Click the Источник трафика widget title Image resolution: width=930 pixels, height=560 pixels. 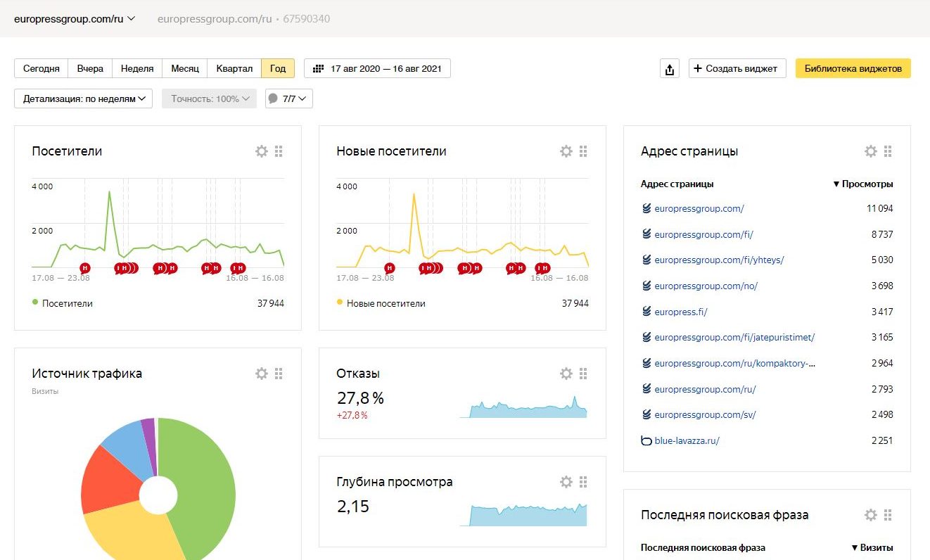pyautogui.click(x=87, y=374)
